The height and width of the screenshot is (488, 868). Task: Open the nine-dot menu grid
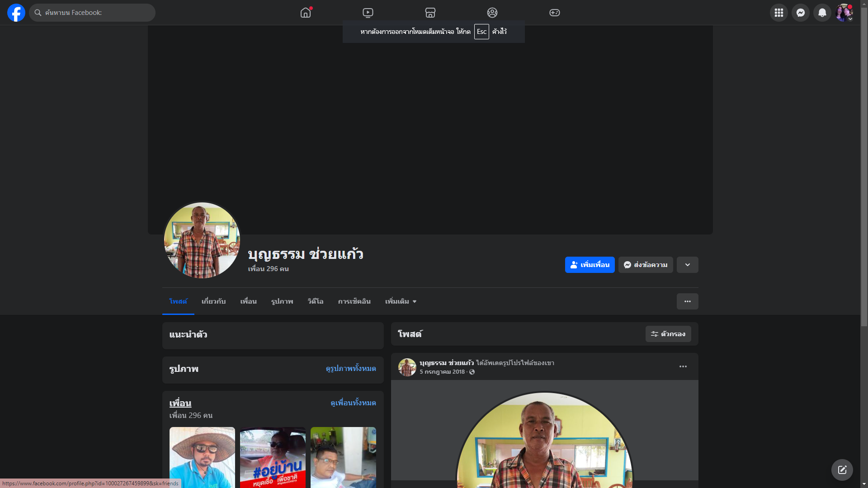point(779,13)
